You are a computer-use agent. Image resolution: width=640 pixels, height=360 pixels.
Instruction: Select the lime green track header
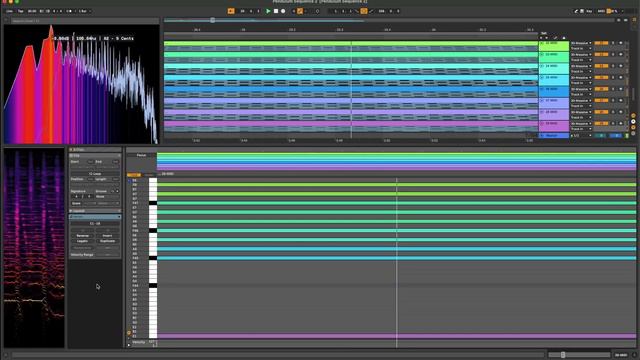554,45
